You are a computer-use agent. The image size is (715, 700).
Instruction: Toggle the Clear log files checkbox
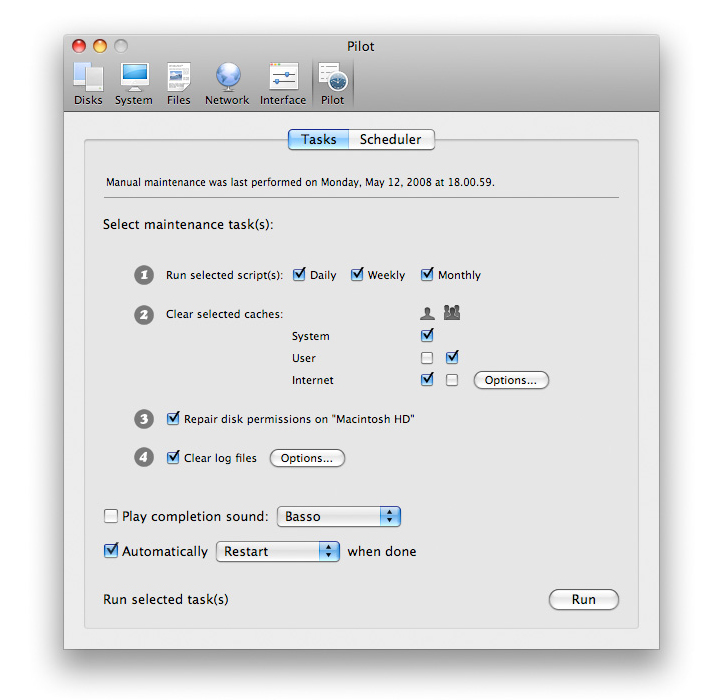[x=173, y=457]
